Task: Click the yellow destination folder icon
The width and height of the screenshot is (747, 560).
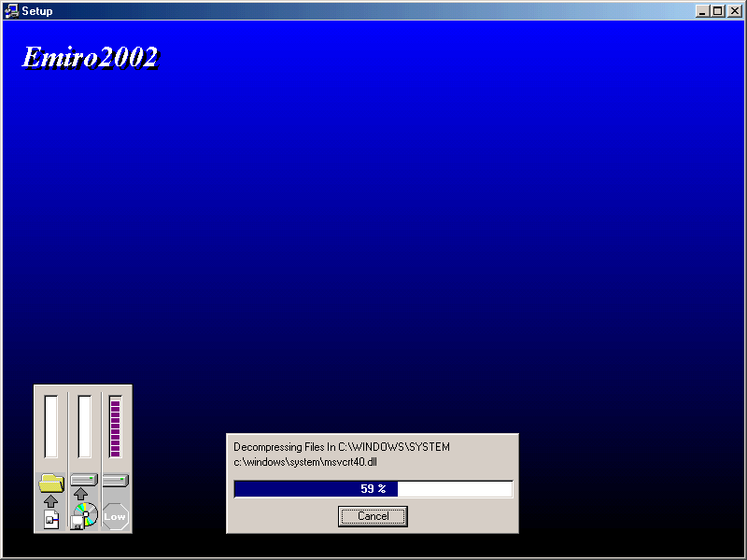Action: click(x=51, y=483)
